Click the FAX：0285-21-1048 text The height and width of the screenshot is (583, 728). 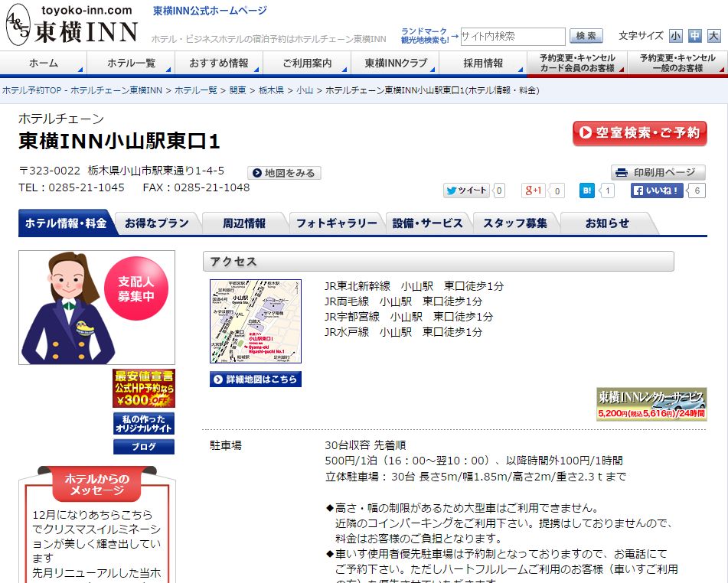(x=197, y=187)
